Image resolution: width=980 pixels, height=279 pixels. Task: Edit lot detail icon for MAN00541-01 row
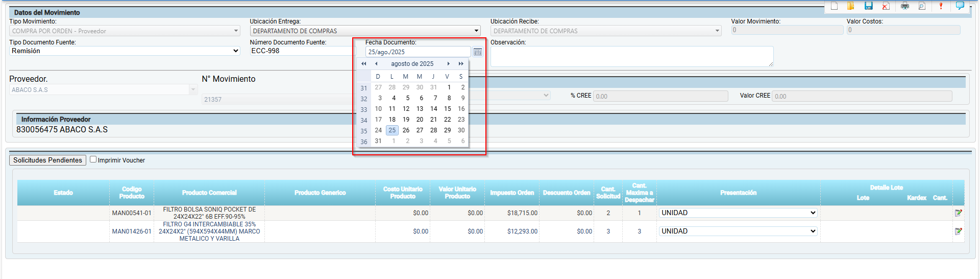(958, 213)
